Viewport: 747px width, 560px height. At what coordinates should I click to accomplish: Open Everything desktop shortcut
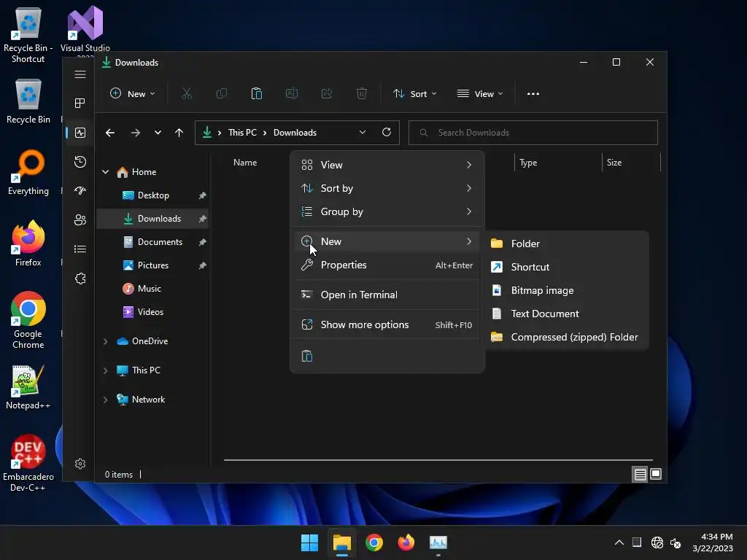pyautogui.click(x=28, y=172)
